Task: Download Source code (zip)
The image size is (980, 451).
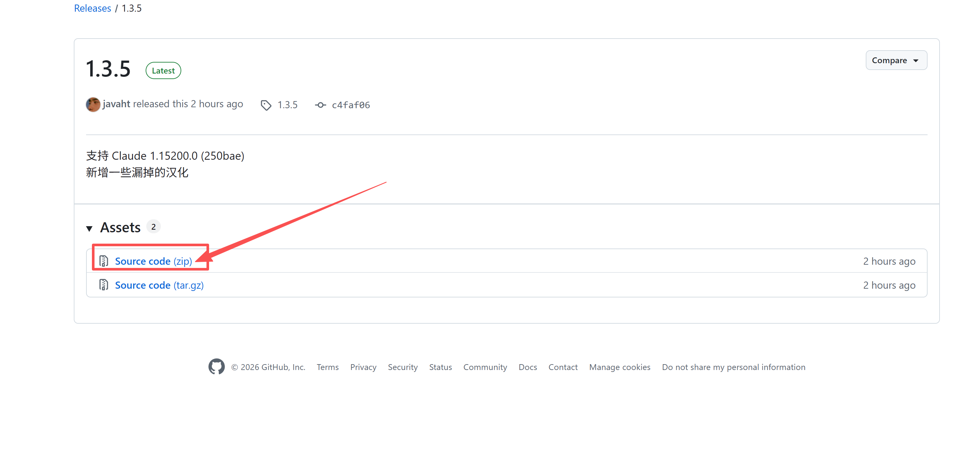Action: [153, 261]
